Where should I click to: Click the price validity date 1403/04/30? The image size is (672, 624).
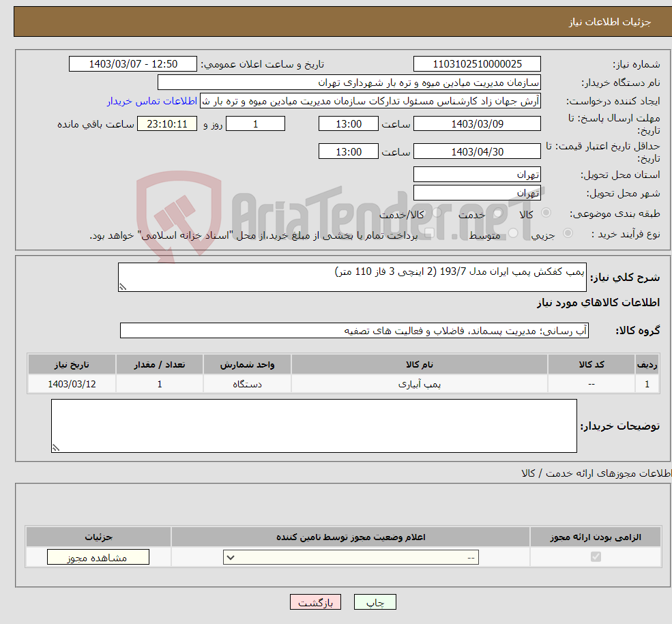(477, 151)
